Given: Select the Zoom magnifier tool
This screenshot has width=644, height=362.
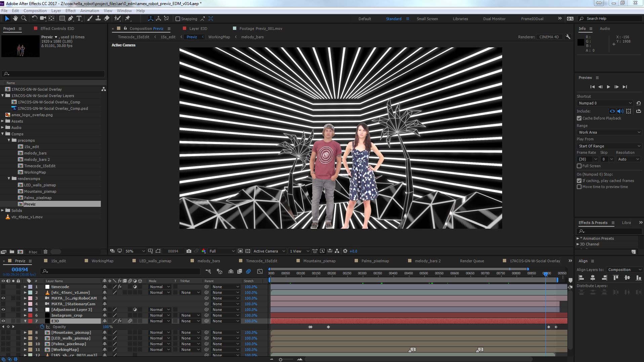Looking at the screenshot, I should coord(24,18).
